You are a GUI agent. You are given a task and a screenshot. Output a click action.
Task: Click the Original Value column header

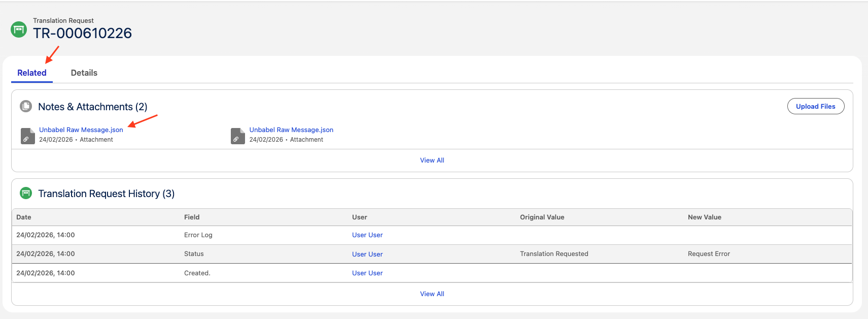[x=542, y=217]
